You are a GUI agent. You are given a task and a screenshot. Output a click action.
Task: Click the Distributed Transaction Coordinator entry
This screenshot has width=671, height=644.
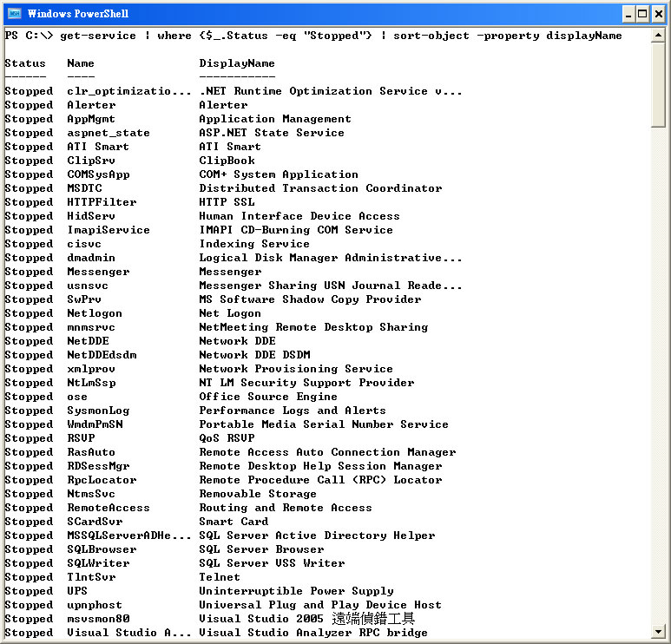click(x=320, y=188)
